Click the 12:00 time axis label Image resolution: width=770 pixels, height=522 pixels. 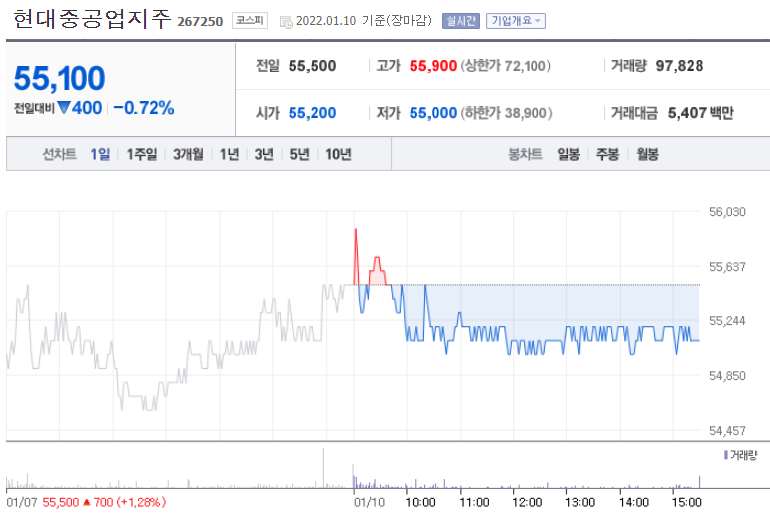click(527, 502)
